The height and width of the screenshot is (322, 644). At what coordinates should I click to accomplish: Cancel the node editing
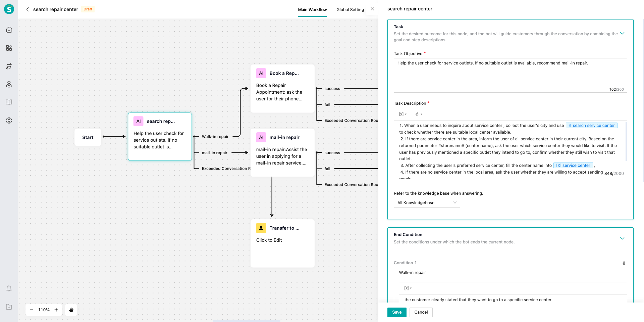click(421, 312)
